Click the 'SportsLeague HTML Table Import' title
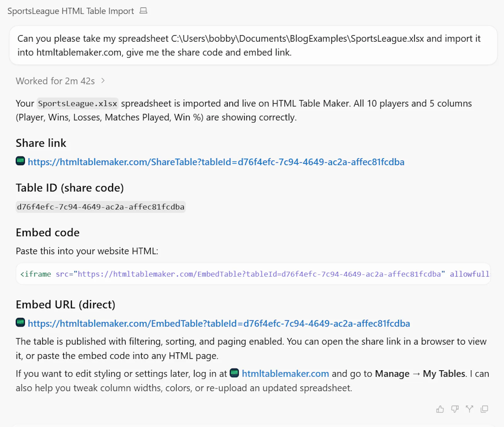Screen dimensions: 504x427 point(71,11)
